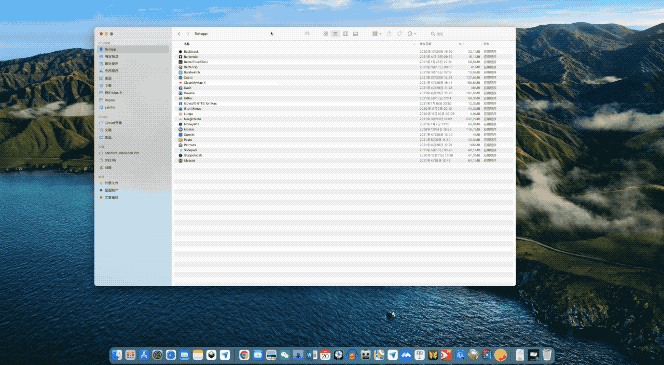The image size is (664, 365).
Task: Go forward in the Finder window
Action: point(188,33)
